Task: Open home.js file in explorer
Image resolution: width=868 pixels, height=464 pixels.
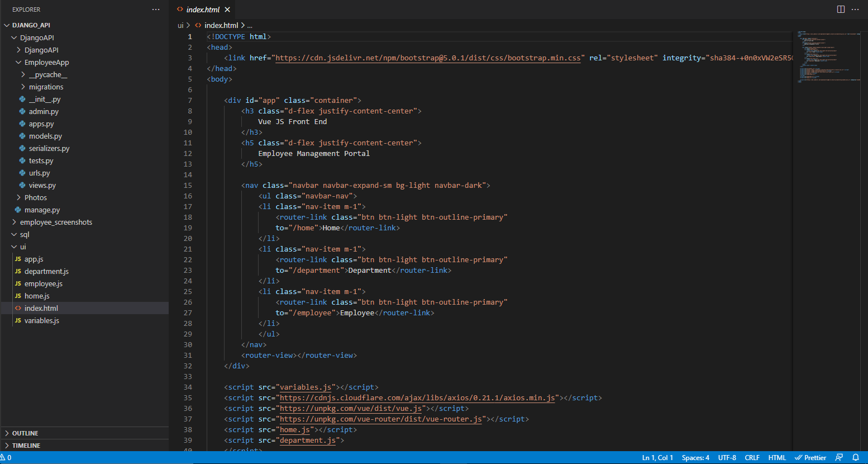Action: [84, 296]
